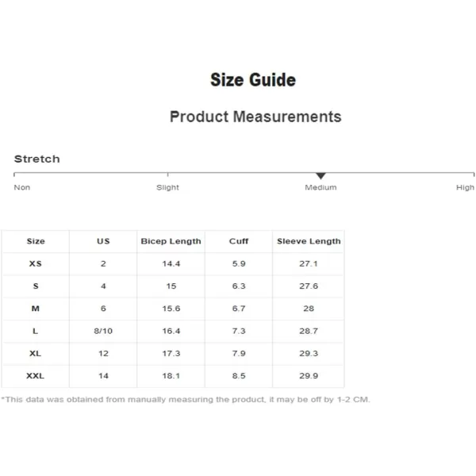The image size is (476, 476).
Task: Select the XXL size row label
Action: (35, 376)
